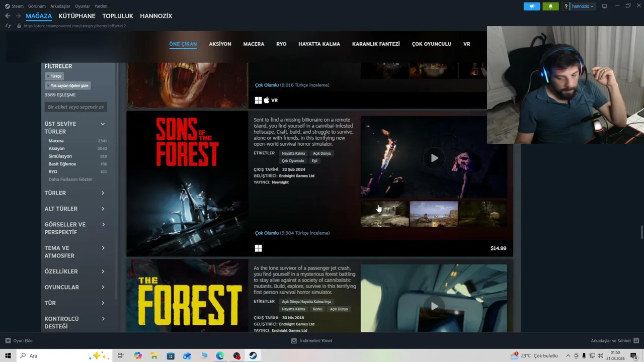Image resolution: width=644 pixels, height=362 pixels.
Task: Open Task View on the taskbar
Action: point(121,356)
